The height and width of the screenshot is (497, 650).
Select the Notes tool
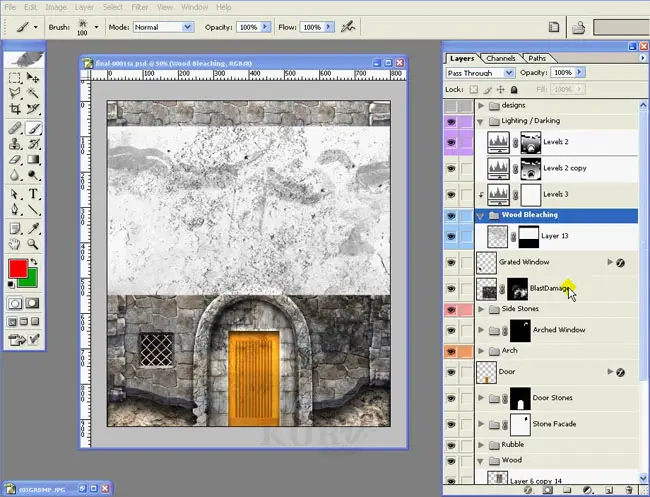click(x=15, y=228)
